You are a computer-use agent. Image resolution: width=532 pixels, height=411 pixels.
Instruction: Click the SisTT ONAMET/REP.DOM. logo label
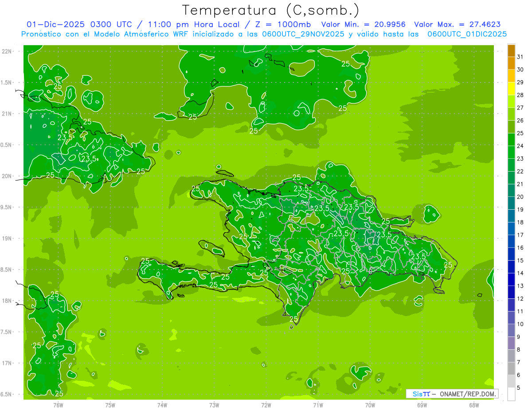coord(451,394)
